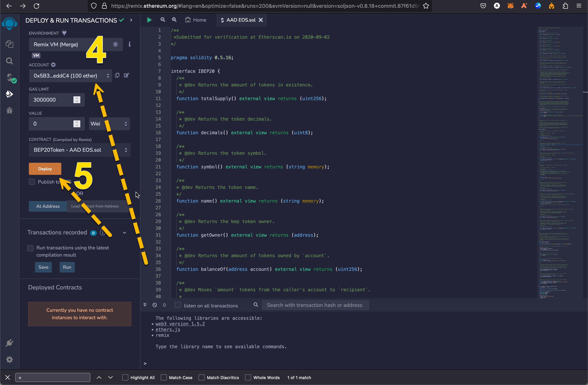Click the green Run script play icon
Viewport: 588px width, 385px height.
point(149,20)
